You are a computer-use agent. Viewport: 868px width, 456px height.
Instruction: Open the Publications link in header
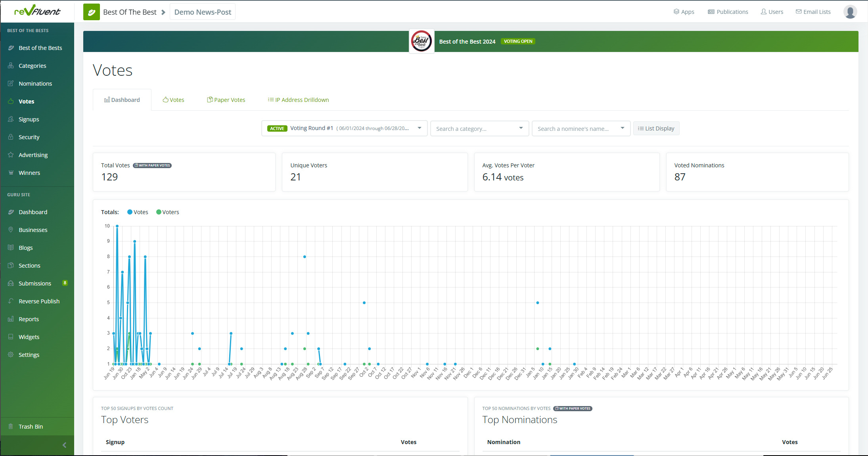click(x=728, y=12)
